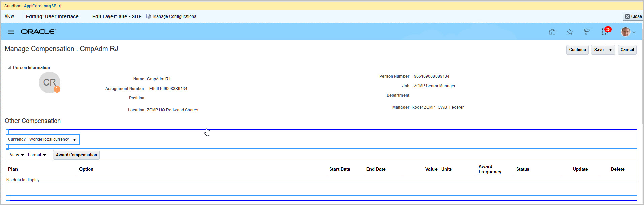Click person number 966169008889134
This screenshot has width=644, height=205.
click(431, 76)
